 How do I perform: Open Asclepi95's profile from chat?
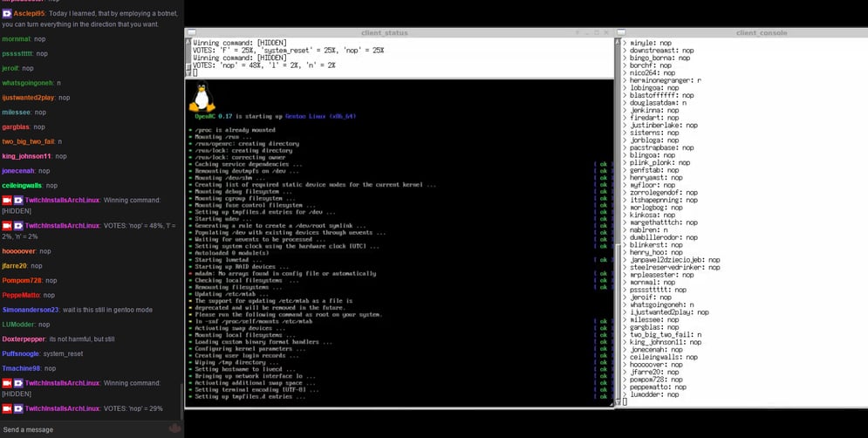[x=29, y=13]
